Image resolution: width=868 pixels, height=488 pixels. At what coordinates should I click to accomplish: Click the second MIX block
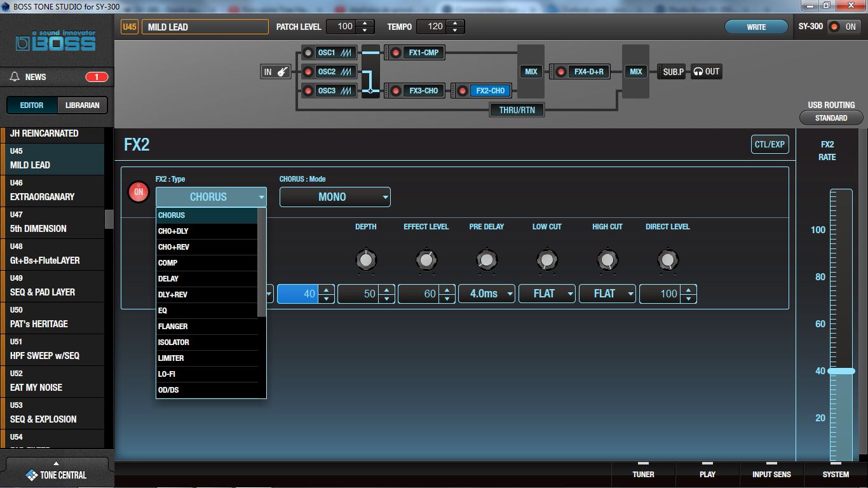[635, 72]
